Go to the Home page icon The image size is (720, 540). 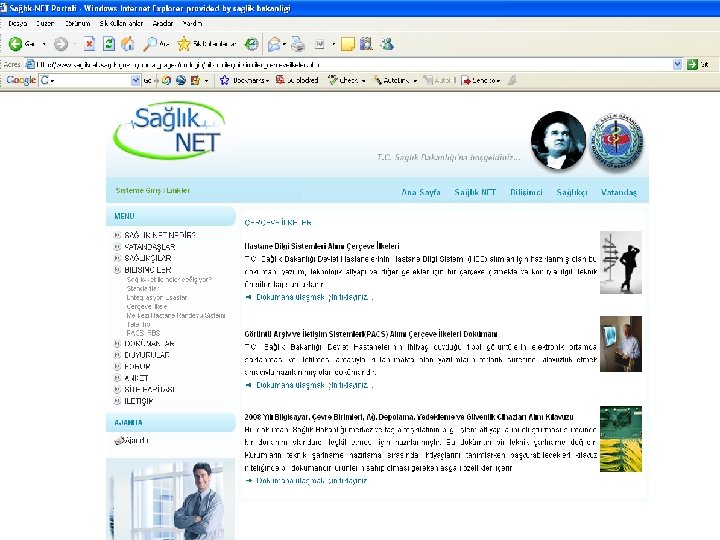(128, 44)
